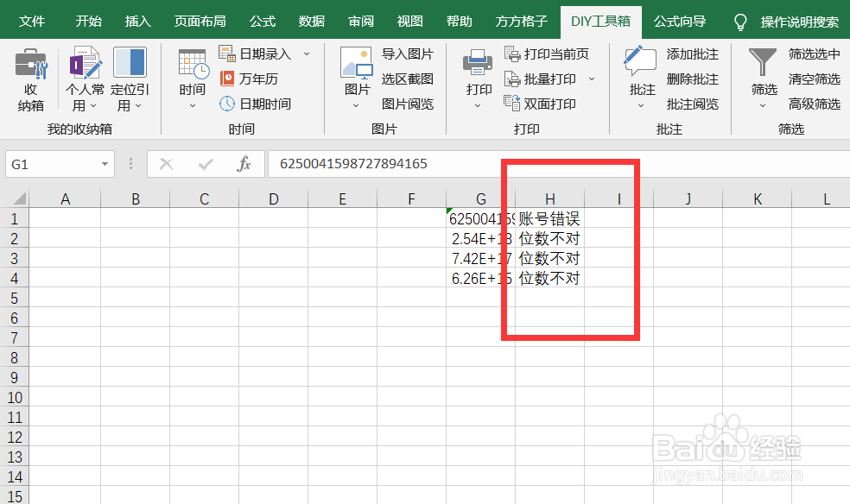The width and height of the screenshot is (850, 504).
Task: Open the 万年历 perpetual calendar
Action: (x=259, y=79)
